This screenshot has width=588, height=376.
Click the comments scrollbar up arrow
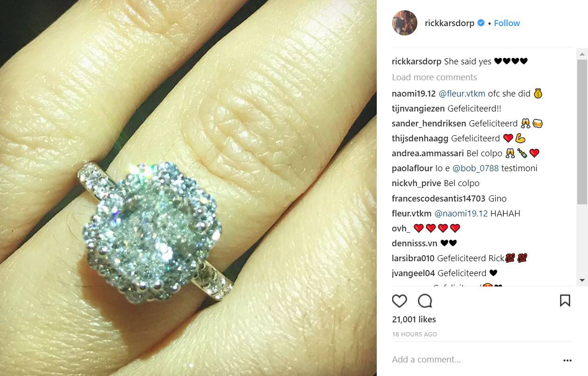pyautogui.click(x=582, y=55)
